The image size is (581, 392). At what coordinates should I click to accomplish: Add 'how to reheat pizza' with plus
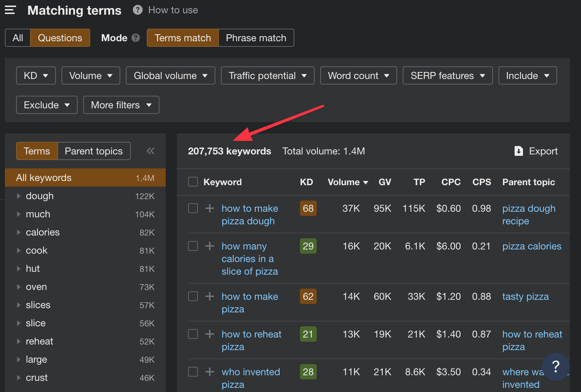[x=210, y=334]
